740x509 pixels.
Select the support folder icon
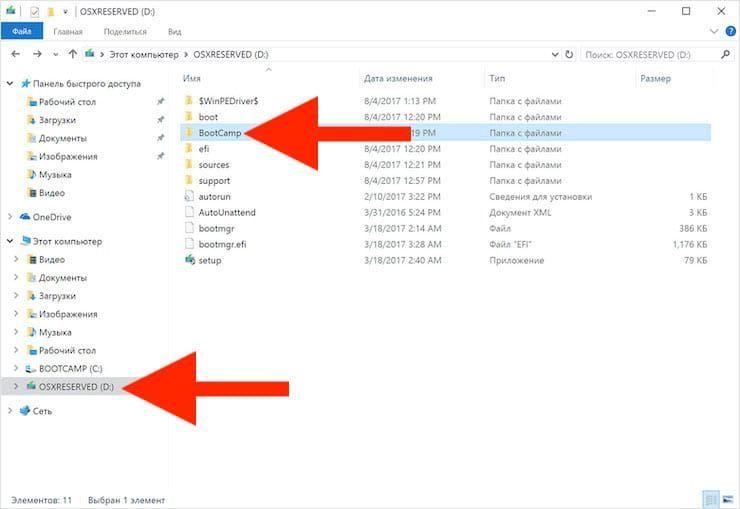[x=189, y=181]
